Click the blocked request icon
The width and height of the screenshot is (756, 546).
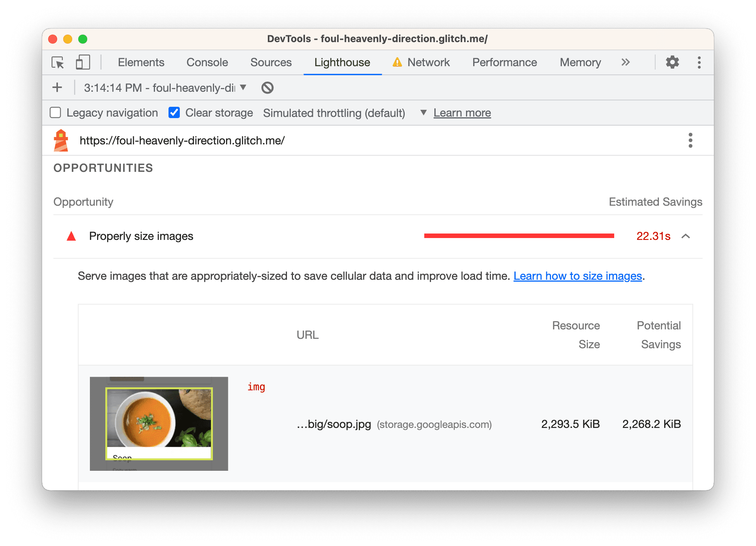pyautogui.click(x=268, y=88)
